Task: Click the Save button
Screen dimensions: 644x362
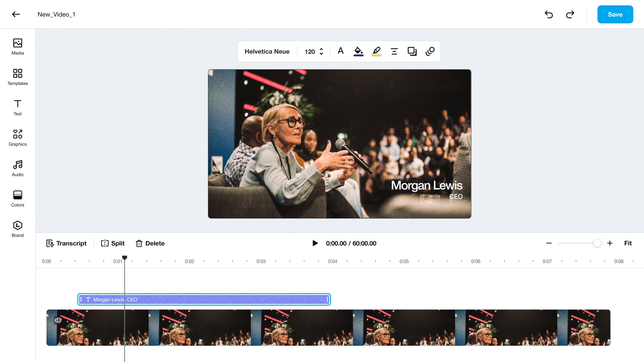Action: pyautogui.click(x=615, y=14)
